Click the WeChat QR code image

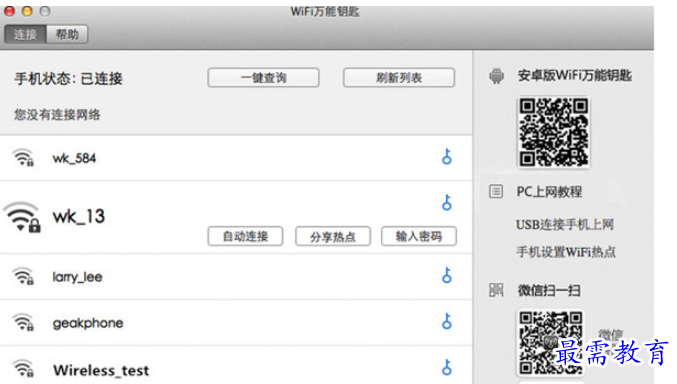[551, 343]
